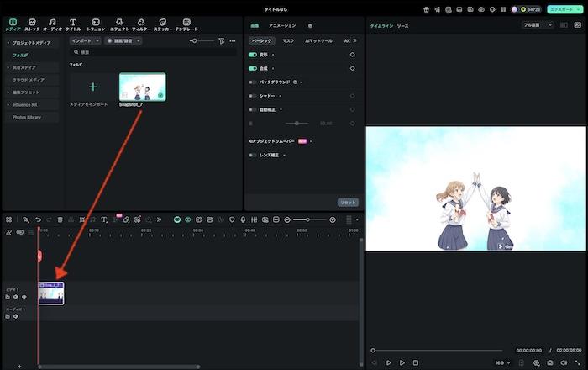Enable the シャドー (Shadow) switch

253,96
